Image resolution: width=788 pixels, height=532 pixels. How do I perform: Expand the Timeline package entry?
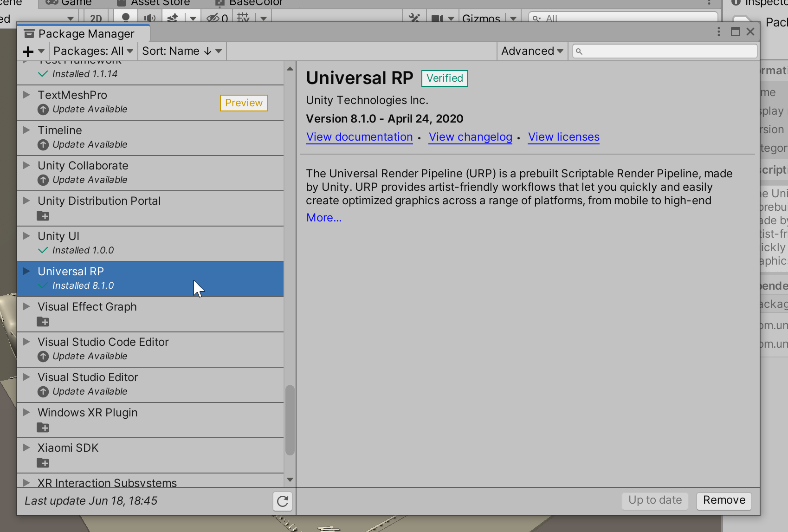coord(26,130)
